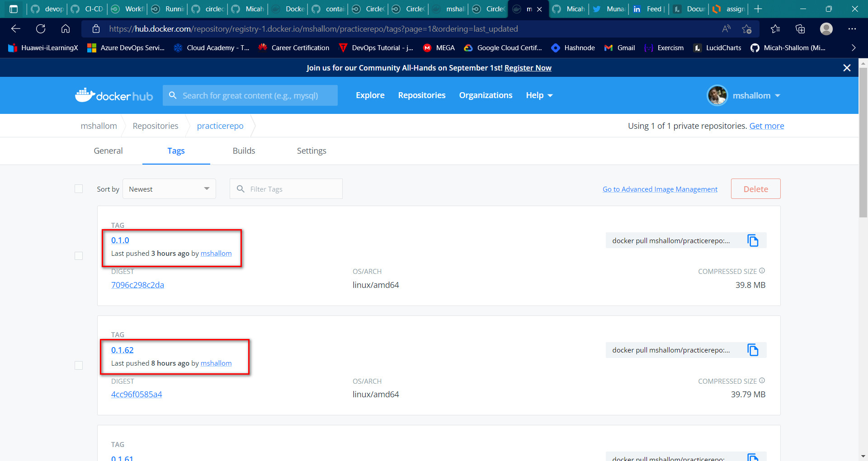Open browser profile avatar

click(826, 29)
